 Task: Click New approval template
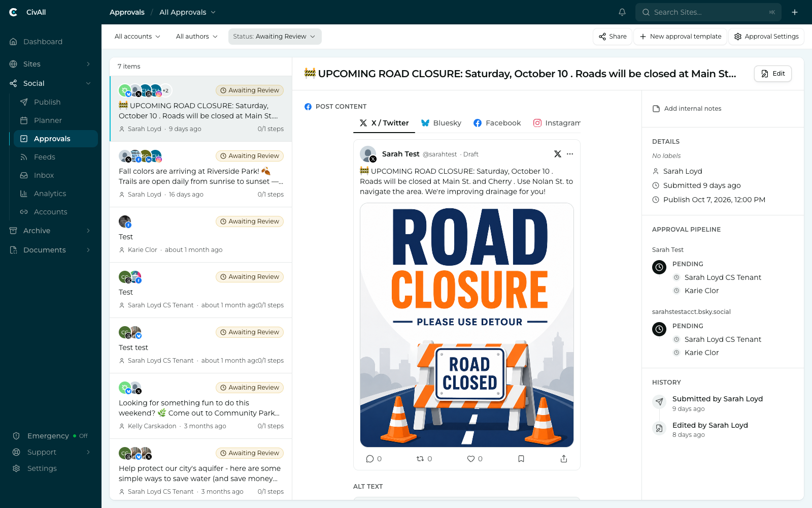(680, 37)
